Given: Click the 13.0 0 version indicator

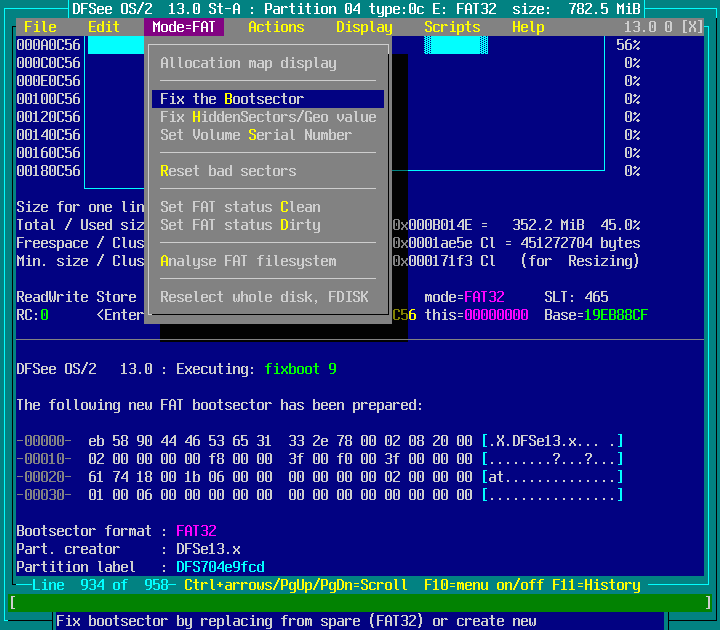Looking at the screenshot, I should 648,27.
